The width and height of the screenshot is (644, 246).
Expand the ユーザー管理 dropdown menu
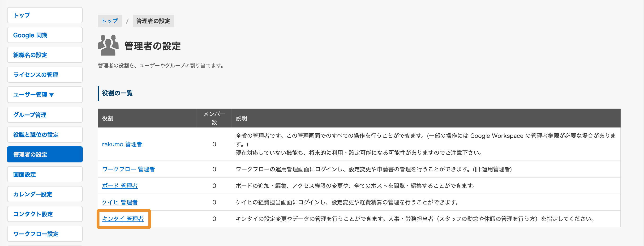click(x=45, y=95)
